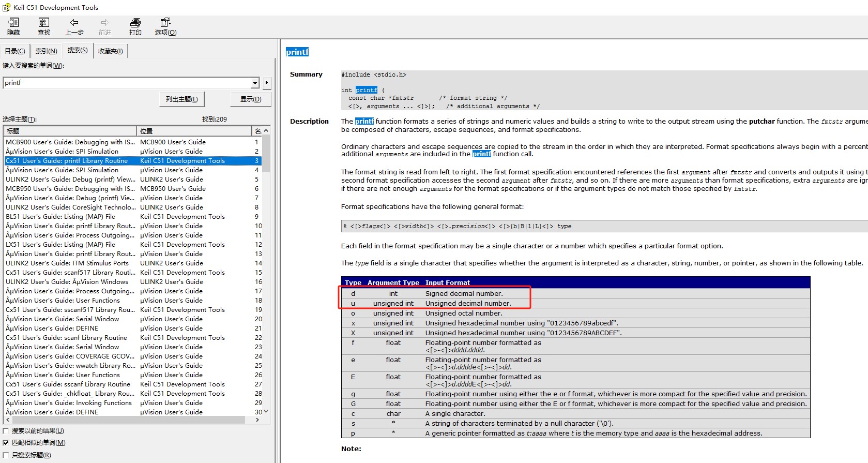Select result ULINK2 User's Guide: CoreSight Technolo...

coord(133,207)
